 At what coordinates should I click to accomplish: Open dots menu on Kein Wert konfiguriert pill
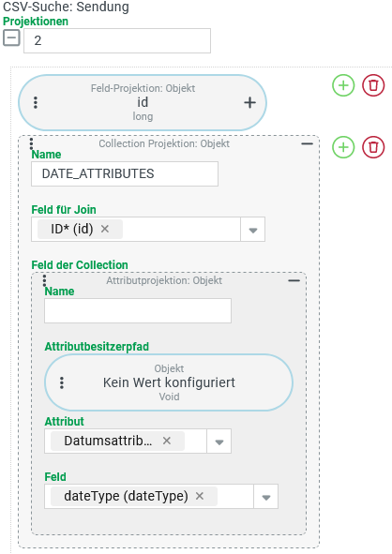[62, 382]
